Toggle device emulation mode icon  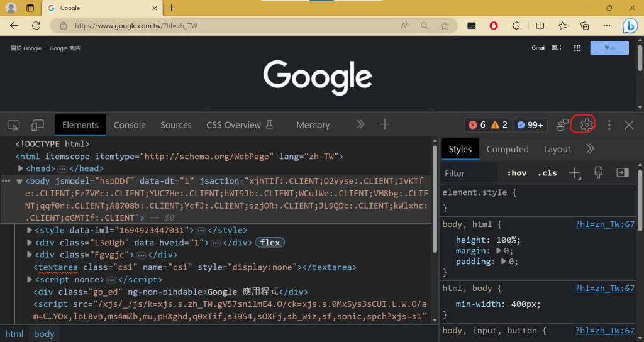point(37,125)
